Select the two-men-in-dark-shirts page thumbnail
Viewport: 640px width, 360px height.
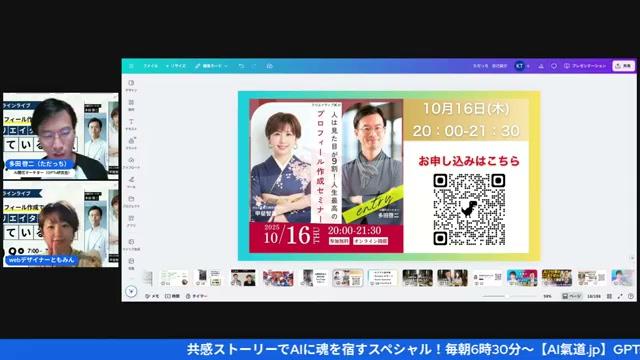pos(243,278)
